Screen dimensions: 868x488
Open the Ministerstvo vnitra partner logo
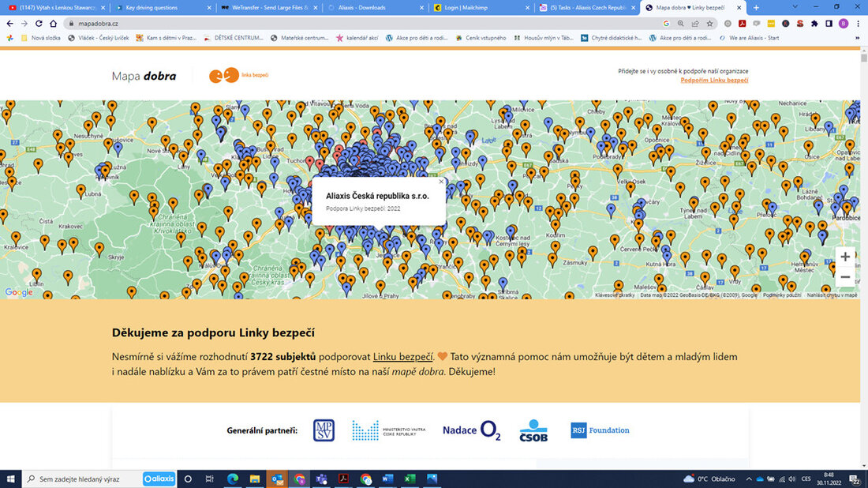(x=389, y=430)
